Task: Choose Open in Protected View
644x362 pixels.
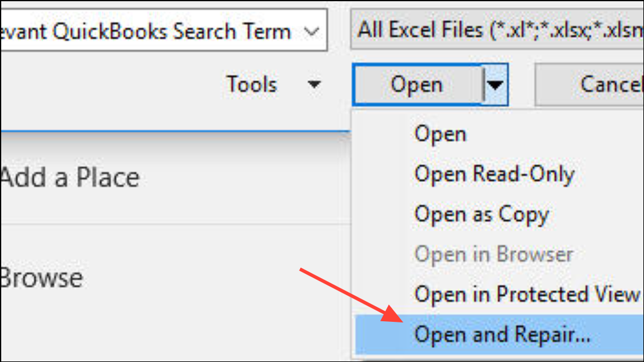Action: pos(527,294)
